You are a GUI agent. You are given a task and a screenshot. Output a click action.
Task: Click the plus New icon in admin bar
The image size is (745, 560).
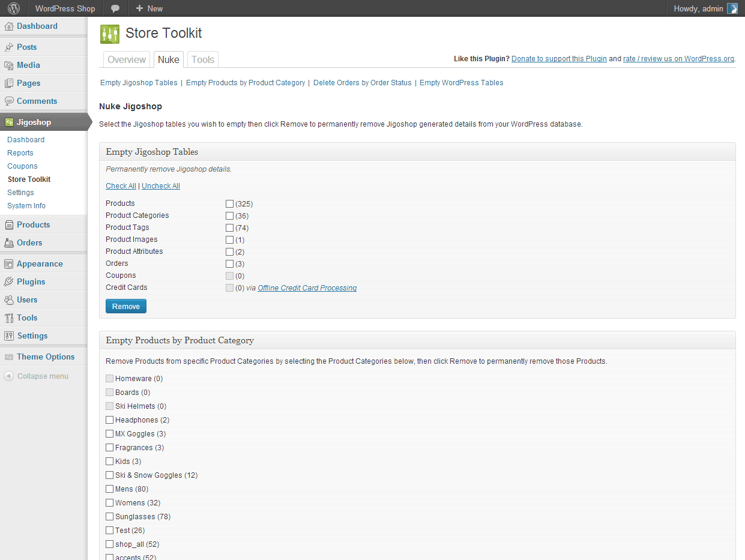(x=139, y=8)
